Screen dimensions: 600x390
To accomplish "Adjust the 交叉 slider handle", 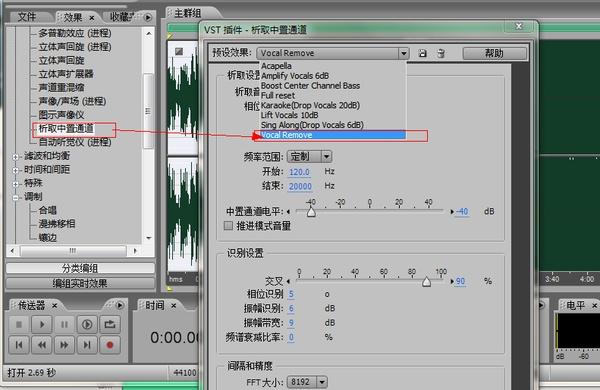I will (426, 282).
